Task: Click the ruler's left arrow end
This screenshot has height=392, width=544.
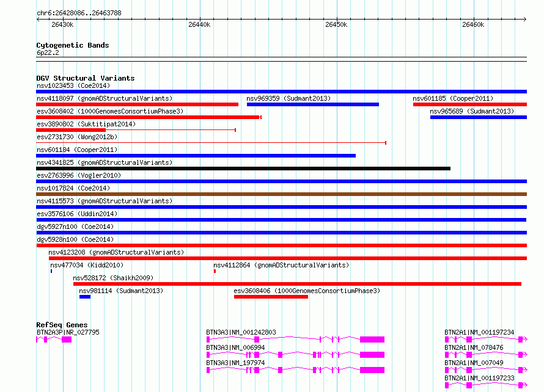Action: [38, 20]
